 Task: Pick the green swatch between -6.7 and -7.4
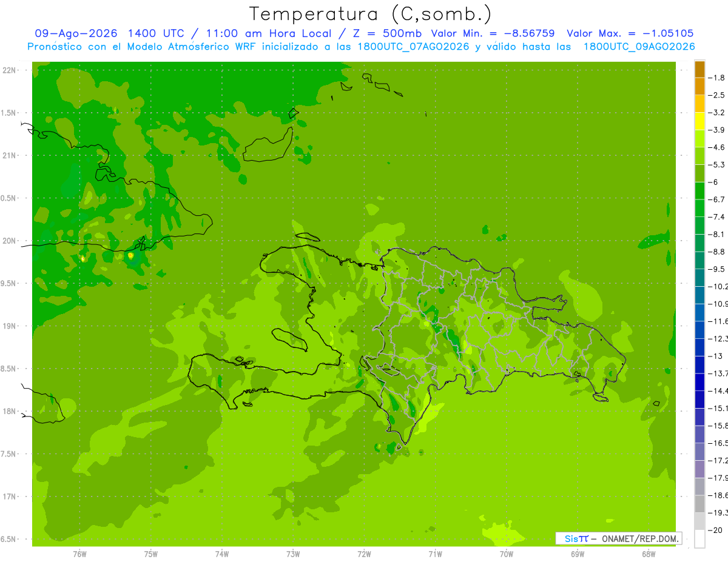[699, 208]
